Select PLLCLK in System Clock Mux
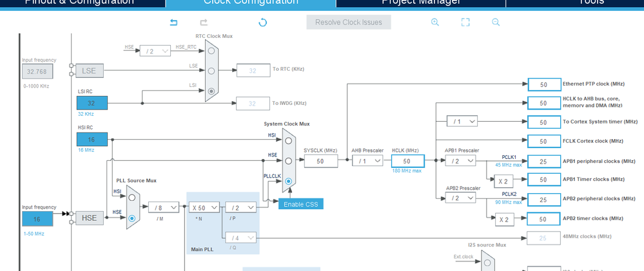644x271 pixels. pos(288,181)
